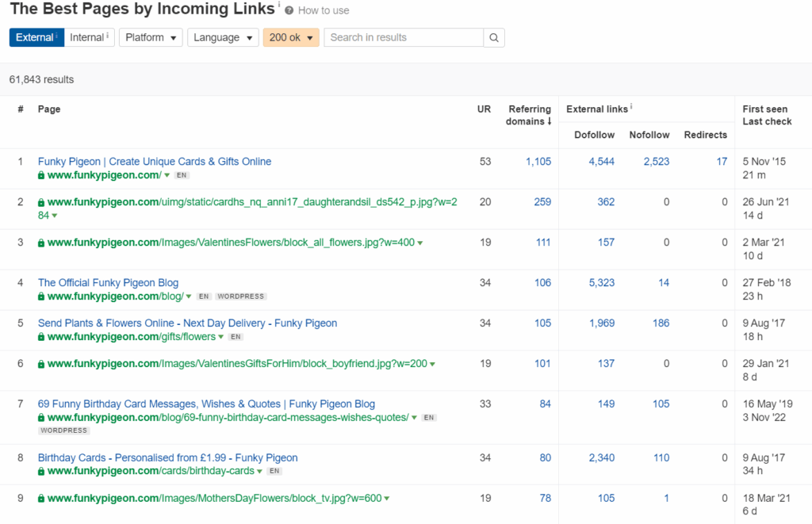The width and height of the screenshot is (812, 524).
Task: Click the Search in results field
Action: coord(404,38)
